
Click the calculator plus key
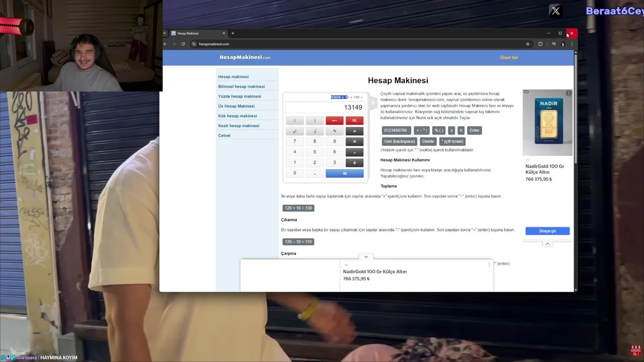pos(354,162)
